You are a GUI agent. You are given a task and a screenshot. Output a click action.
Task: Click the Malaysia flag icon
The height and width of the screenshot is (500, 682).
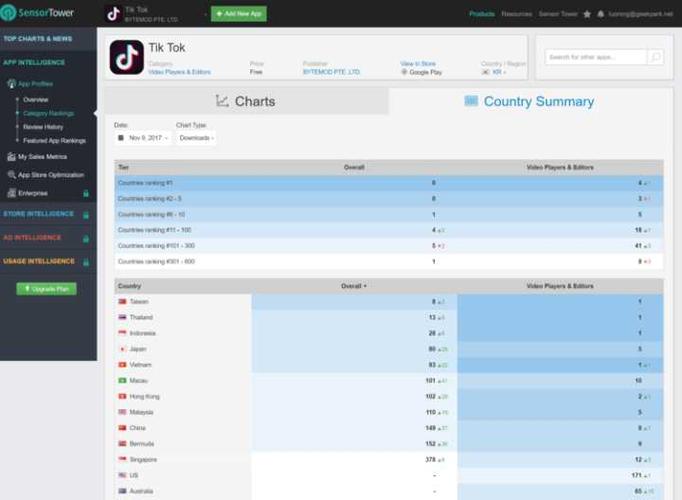coord(122,412)
